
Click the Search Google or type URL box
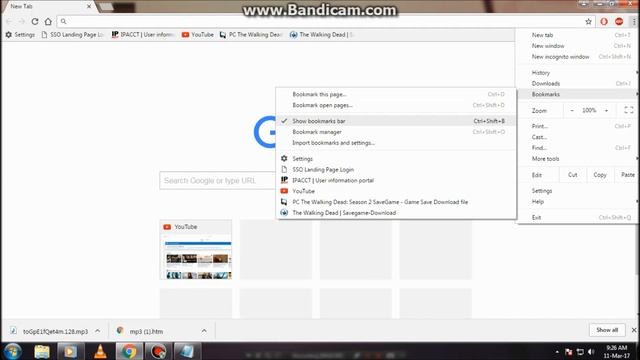218,180
